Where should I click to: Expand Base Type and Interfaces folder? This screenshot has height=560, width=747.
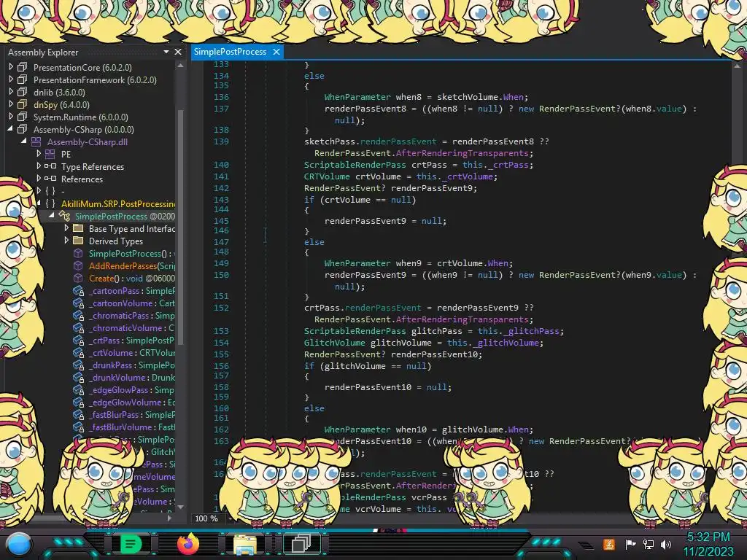click(66, 228)
